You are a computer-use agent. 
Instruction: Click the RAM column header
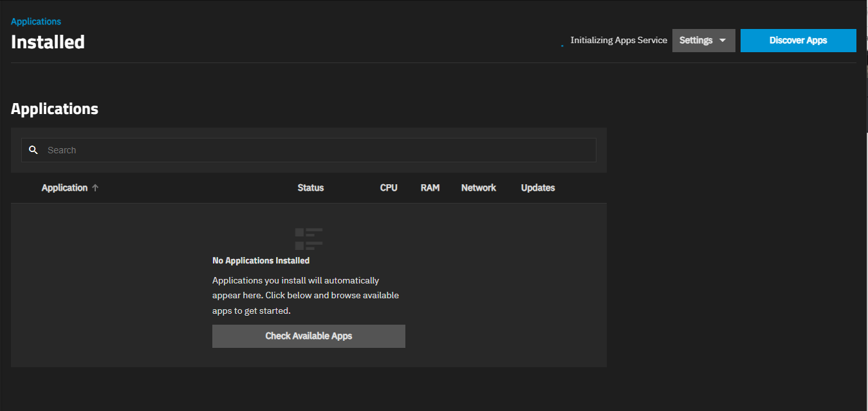pyautogui.click(x=430, y=188)
